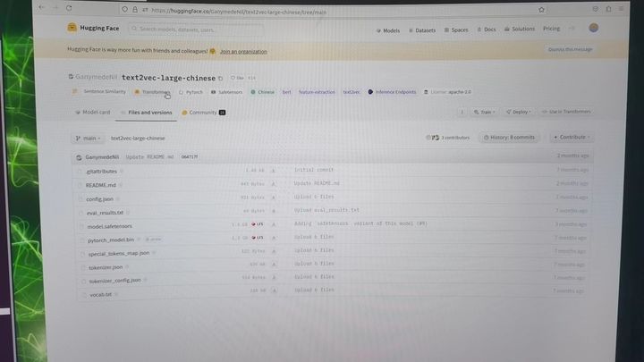Open History: 8 commits
This screenshot has width=644, height=362.
(x=509, y=138)
